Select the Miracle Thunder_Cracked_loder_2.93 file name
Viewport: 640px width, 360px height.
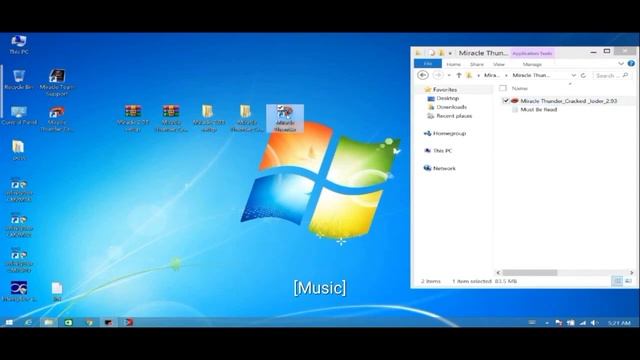click(569, 100)
